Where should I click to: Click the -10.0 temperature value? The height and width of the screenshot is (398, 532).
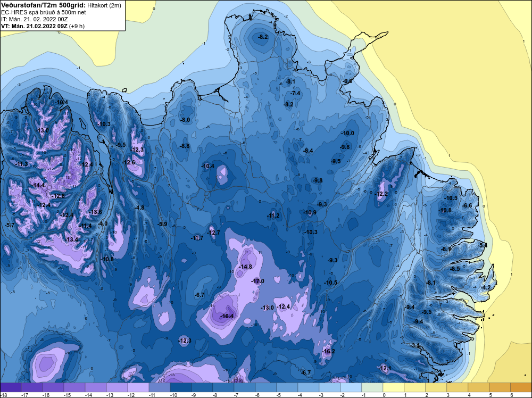pyautogui.click(x=347, y=133)
